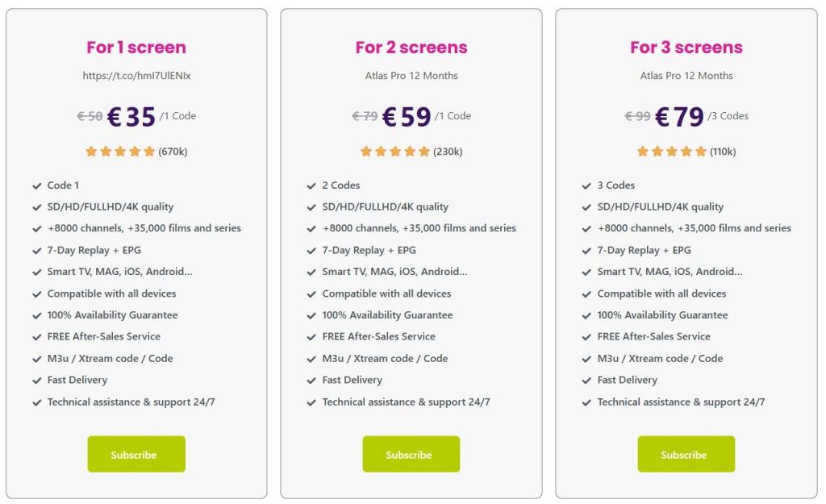This screenshot has width=826, height=504.
Task: Open the https://t.co/hmI7UlENIx link
Action: (x=136, y=75)
